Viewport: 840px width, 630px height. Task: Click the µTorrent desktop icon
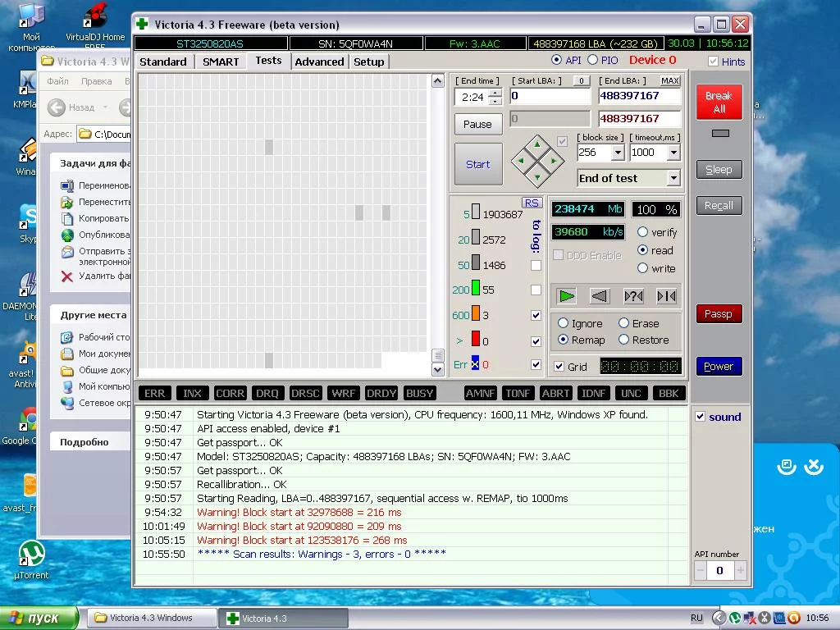click(x=30, y=557)
